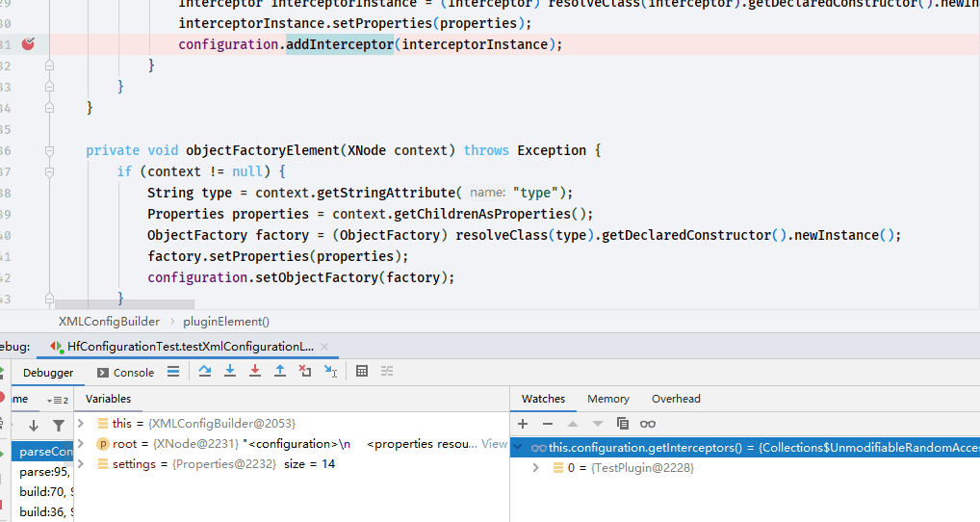Viewport: 980px width, 522px height.
Task: Toggle the show watches glasses icon
Action: tap(648, 424)
